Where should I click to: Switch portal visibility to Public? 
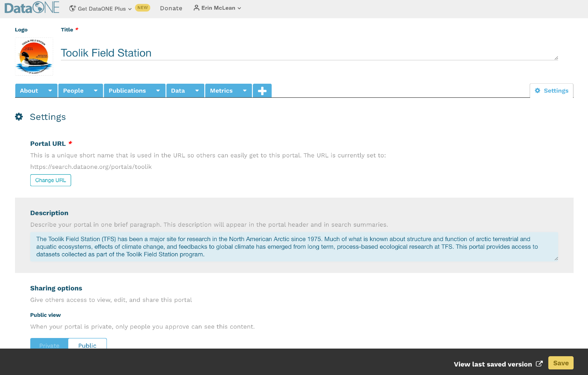(x=87, y=345)
